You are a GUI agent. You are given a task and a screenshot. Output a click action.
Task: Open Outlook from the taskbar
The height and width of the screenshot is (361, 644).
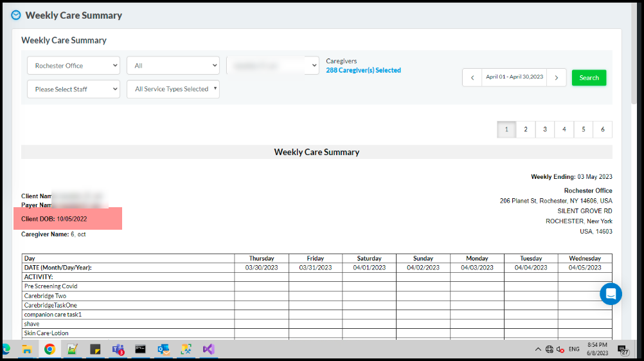point(163,349)
